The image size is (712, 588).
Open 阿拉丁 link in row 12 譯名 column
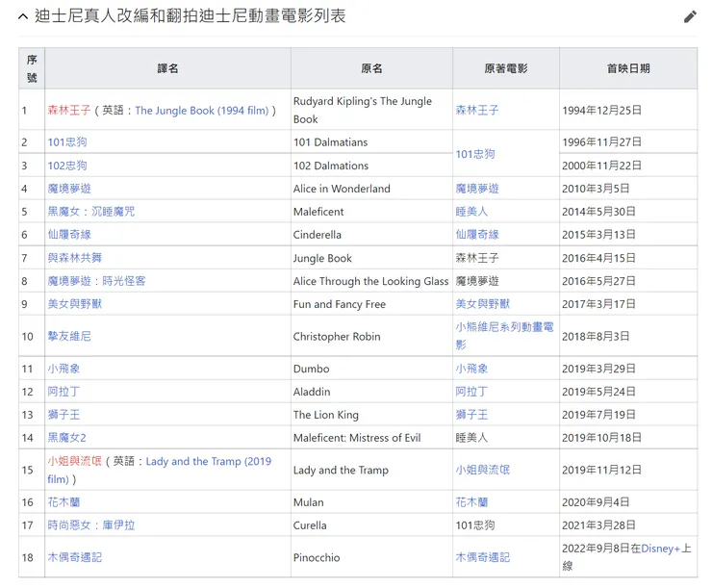64,392
